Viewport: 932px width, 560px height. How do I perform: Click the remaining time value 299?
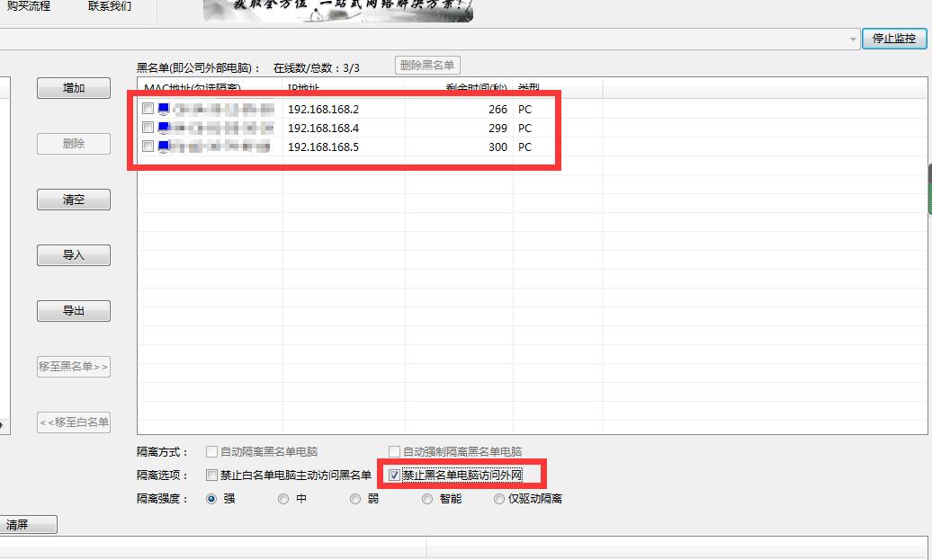(497, 129)
